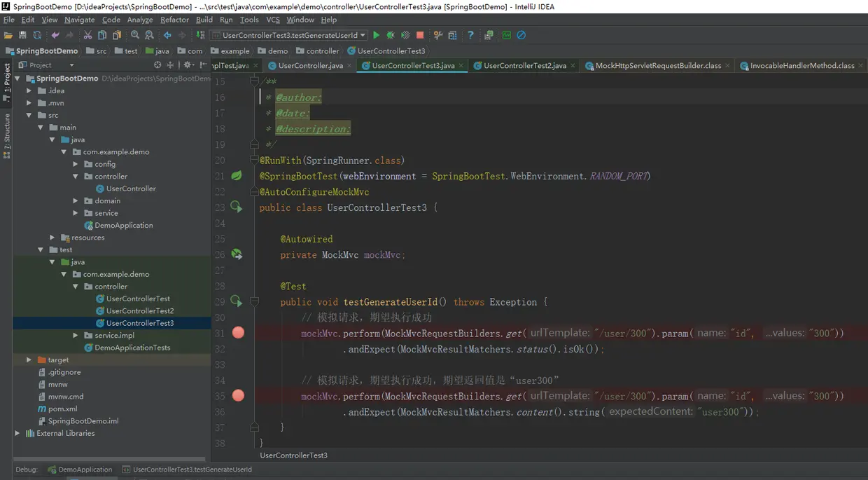Start debugging with the Debug bug icon
The width and height of the screenshot is (868, 480).
click(391, 35)
